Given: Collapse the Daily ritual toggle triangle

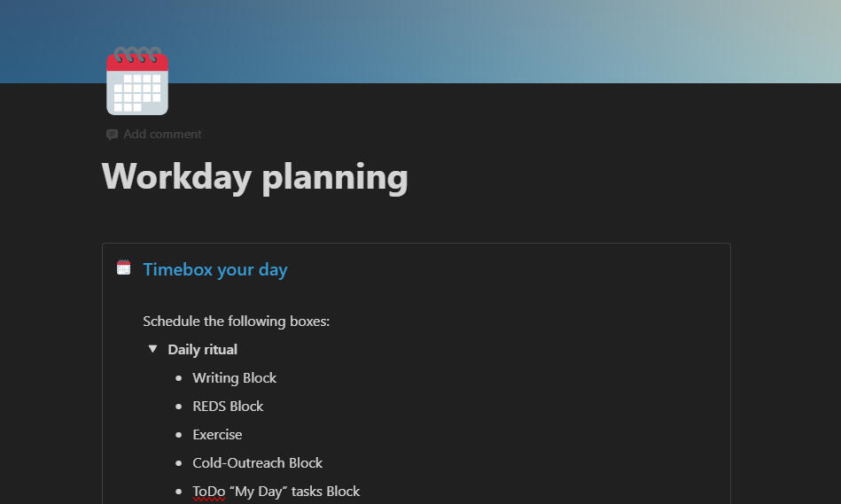Looking at the screenshot, I should click(152, 349).
